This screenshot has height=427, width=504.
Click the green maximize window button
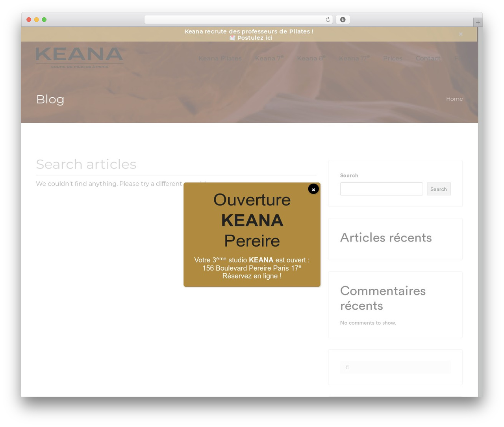44,20
